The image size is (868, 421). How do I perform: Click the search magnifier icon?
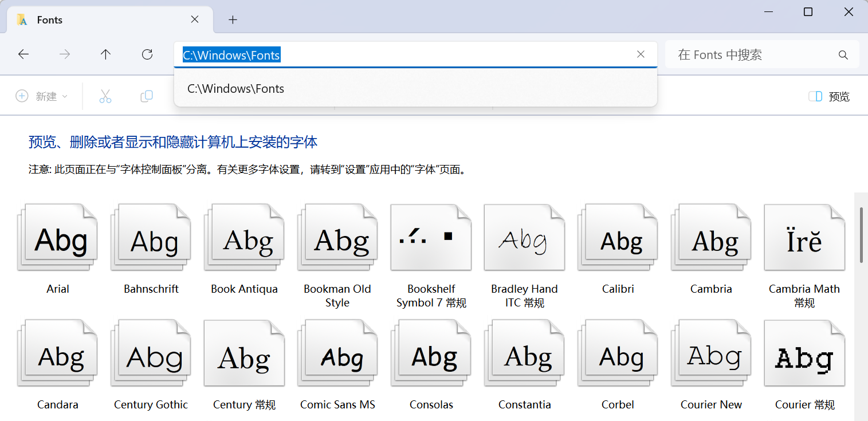point(843,55)
